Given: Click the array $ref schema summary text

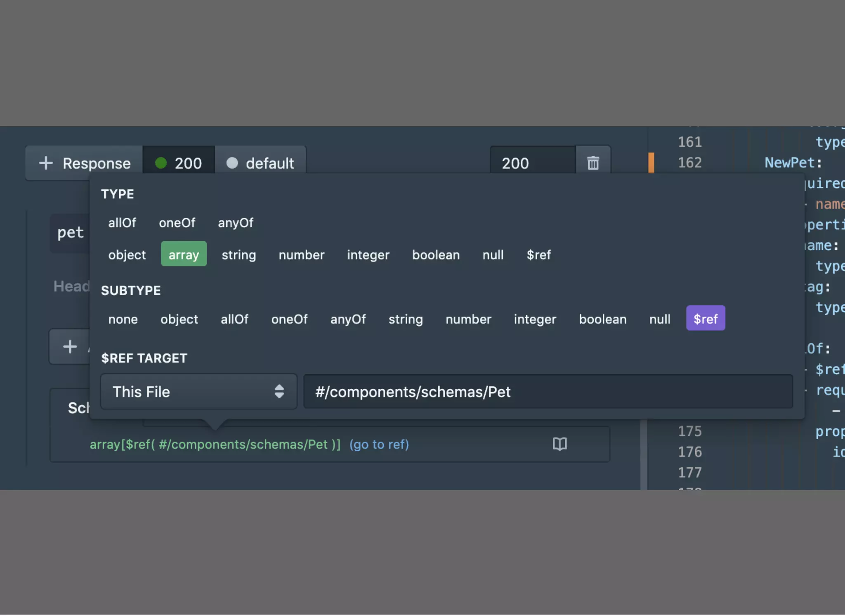Looking at the screenshot, I should (x=215, y=444).
